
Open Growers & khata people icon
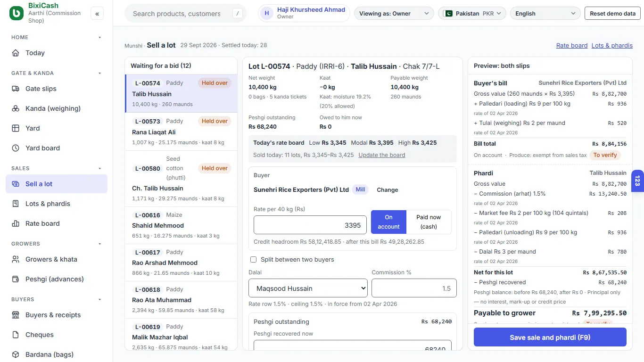16,259
